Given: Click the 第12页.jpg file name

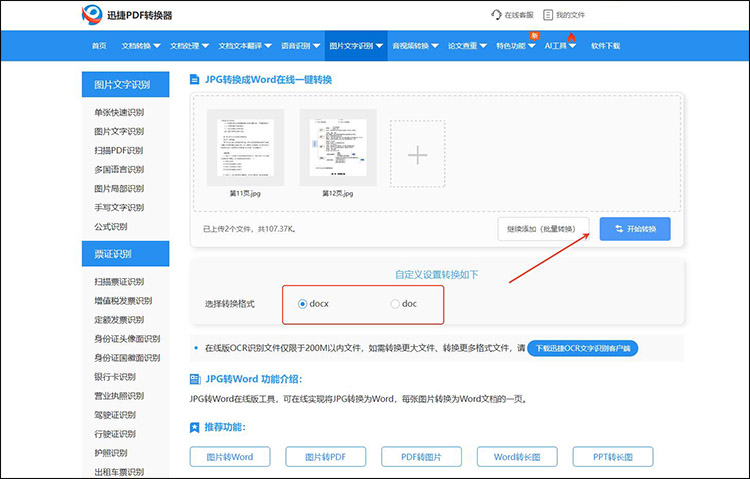Looking at the screenshot, I should [338, 194].
